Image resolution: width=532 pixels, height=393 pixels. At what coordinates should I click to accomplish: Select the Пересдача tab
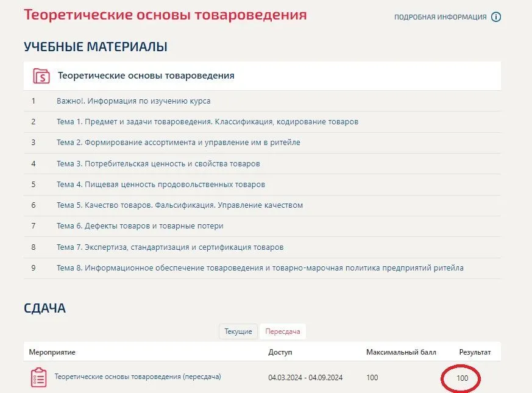[282, 331]
